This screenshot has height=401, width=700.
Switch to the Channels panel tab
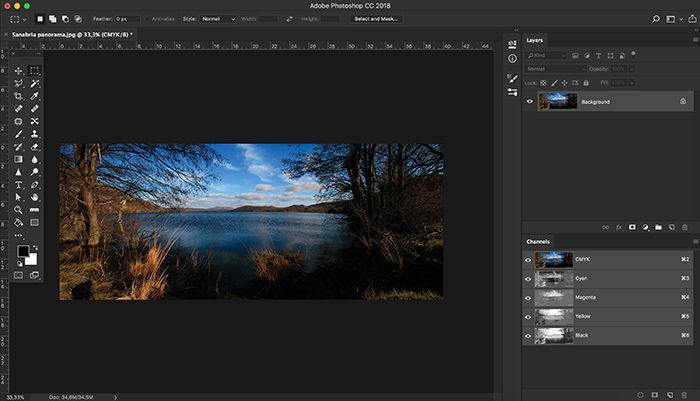pos(538,242)
